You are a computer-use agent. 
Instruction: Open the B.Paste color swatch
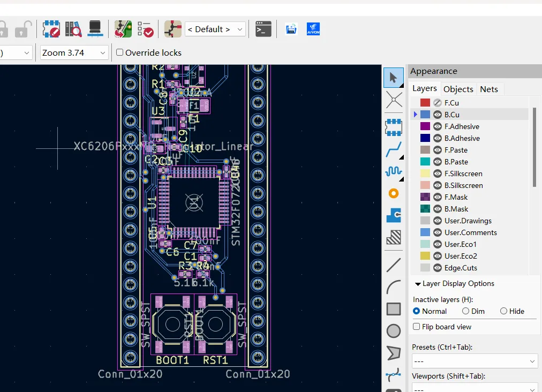(x=425, y=162)
